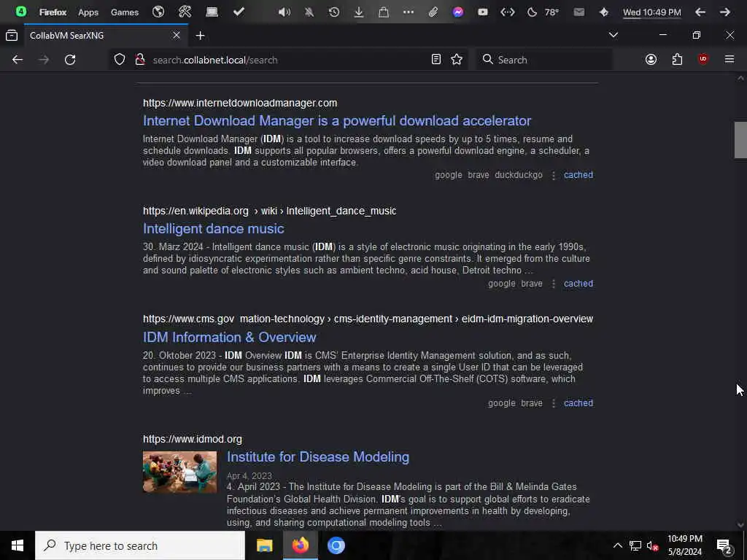Open the Apps menu

pos(88,12)
